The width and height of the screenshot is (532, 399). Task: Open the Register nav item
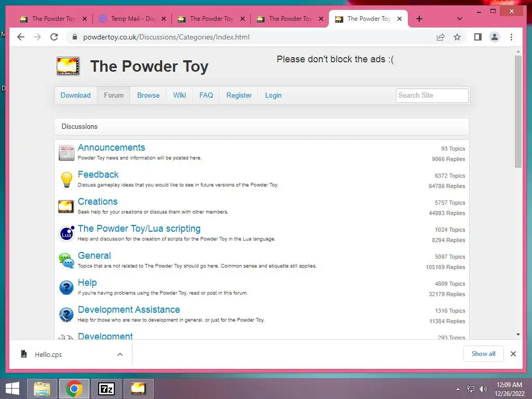click(239, 96)
